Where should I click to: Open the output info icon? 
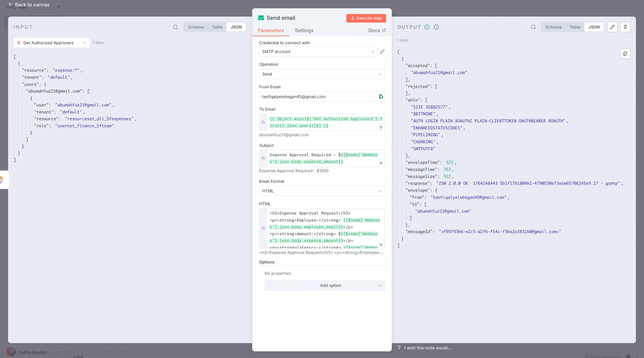436,27
